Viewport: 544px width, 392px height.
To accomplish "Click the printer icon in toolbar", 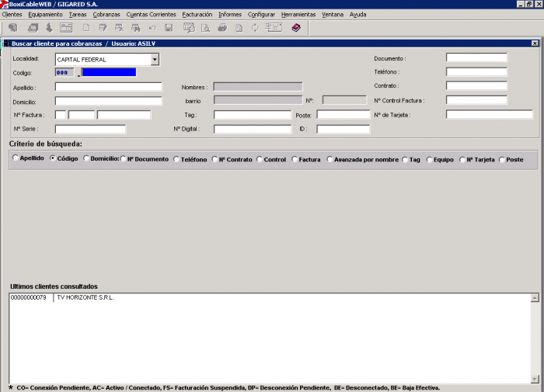I will (222, 28).
